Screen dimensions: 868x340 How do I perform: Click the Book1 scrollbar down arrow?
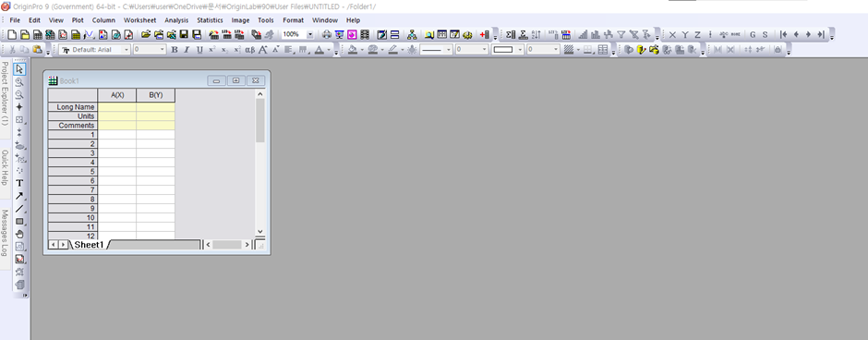260,232
